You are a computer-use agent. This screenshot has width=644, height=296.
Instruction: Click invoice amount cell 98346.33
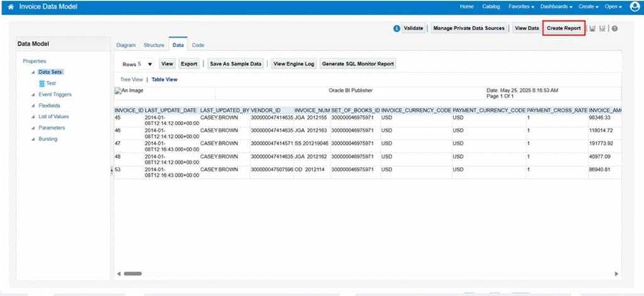(x=604, y=120)
